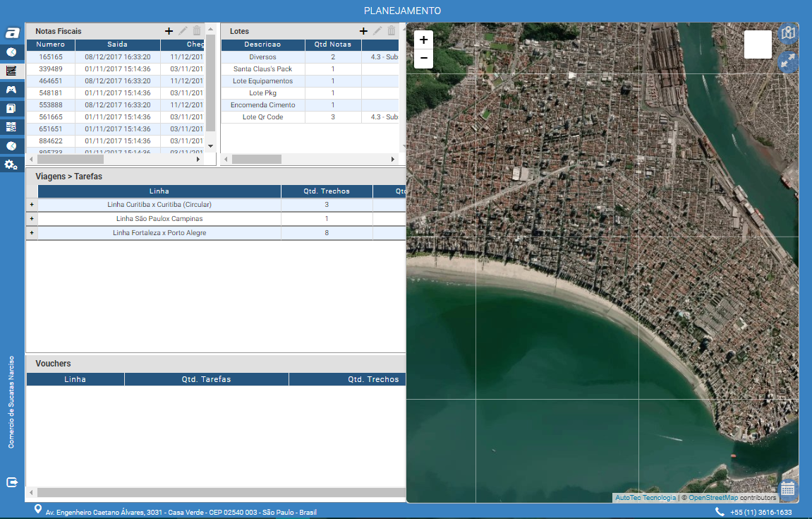Viewport: 812px width, 519px height.
Task: Click the pencil edit icon in Notas Fiscais
Action: click(x=183, y=31)
